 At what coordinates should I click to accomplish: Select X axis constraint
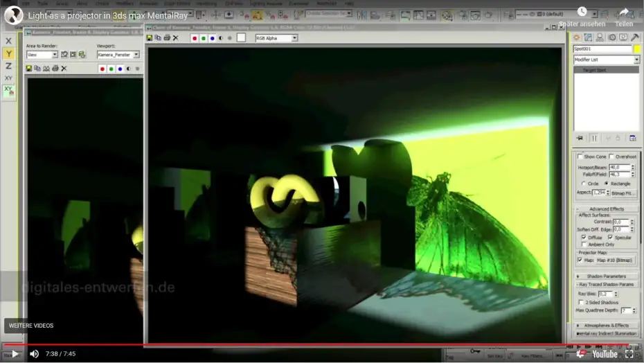8,41
